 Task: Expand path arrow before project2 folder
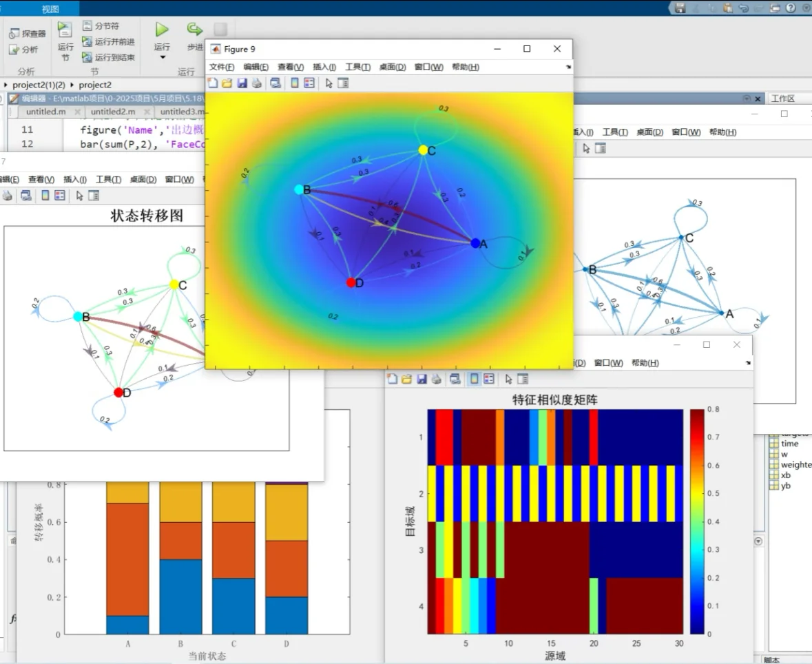pos(72,85)
